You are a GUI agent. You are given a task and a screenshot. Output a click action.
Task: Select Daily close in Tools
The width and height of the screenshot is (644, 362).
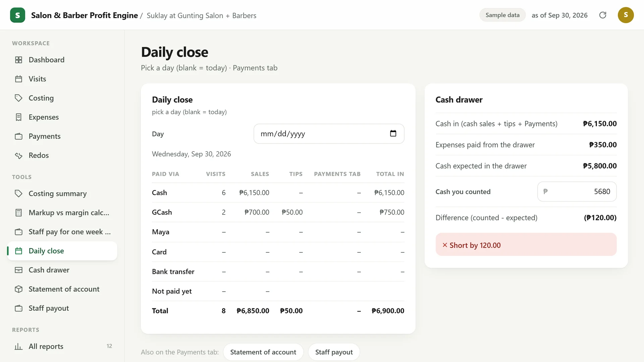click(x=62, y=251)
